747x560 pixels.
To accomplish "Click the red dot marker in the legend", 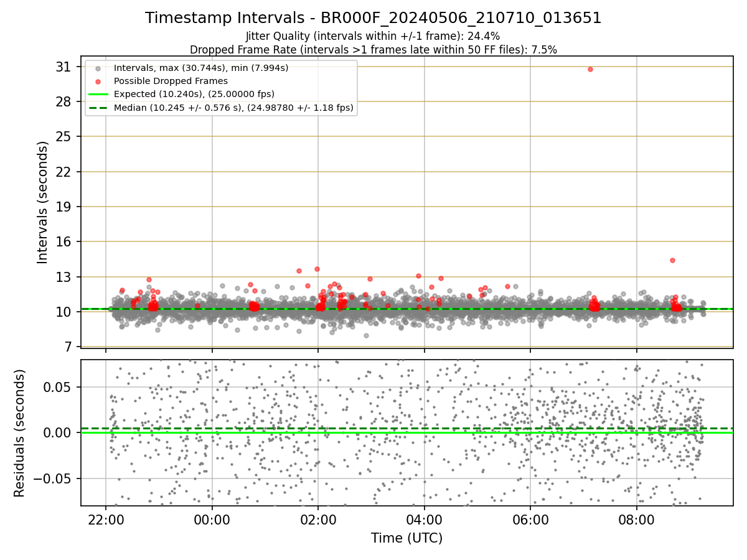I will pos(98,82).
